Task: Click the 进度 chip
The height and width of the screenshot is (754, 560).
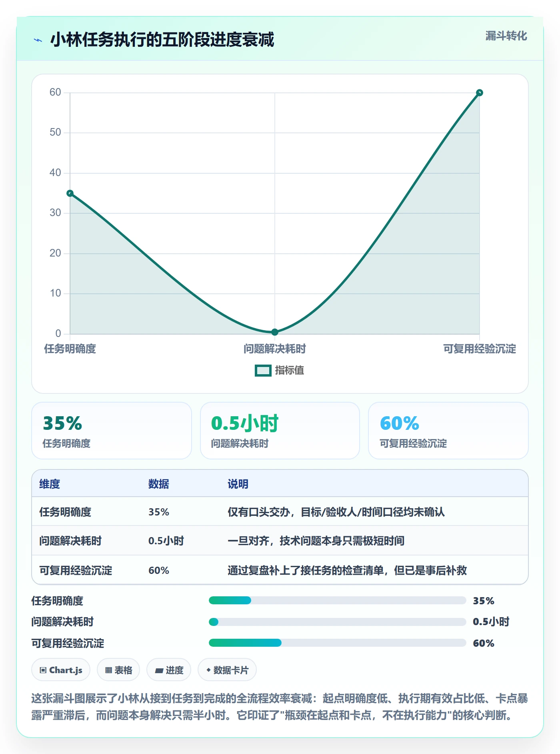Action: (169, 670)
